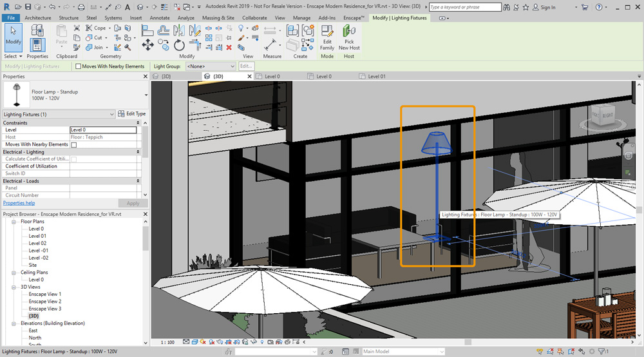Image resolution: width=644 pixels, height=357 pixels.
Task: Close the active {3D} view tab
Action: coord(249,77)
